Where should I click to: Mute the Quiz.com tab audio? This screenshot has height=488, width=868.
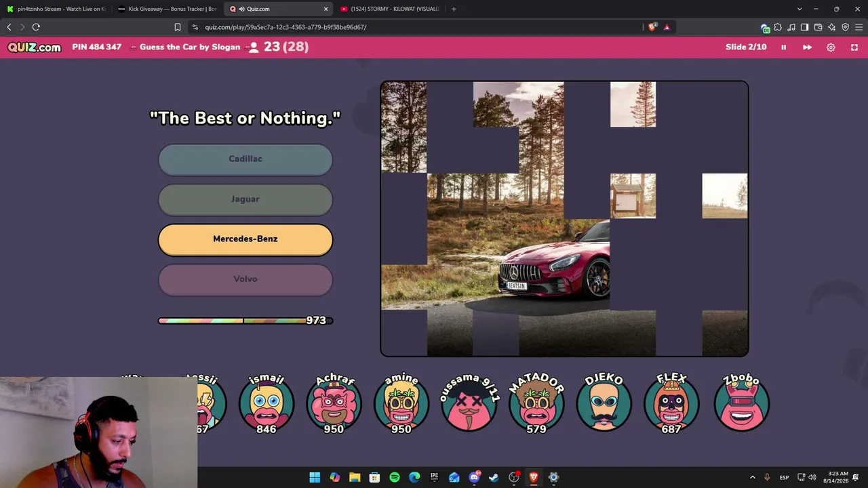(x=242, y=9)
